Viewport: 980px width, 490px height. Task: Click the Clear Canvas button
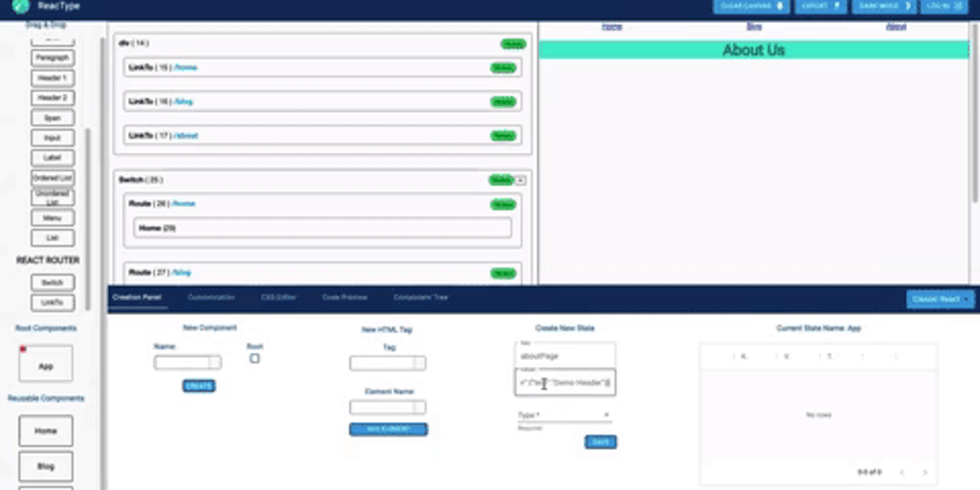click(x=751, y=7)
